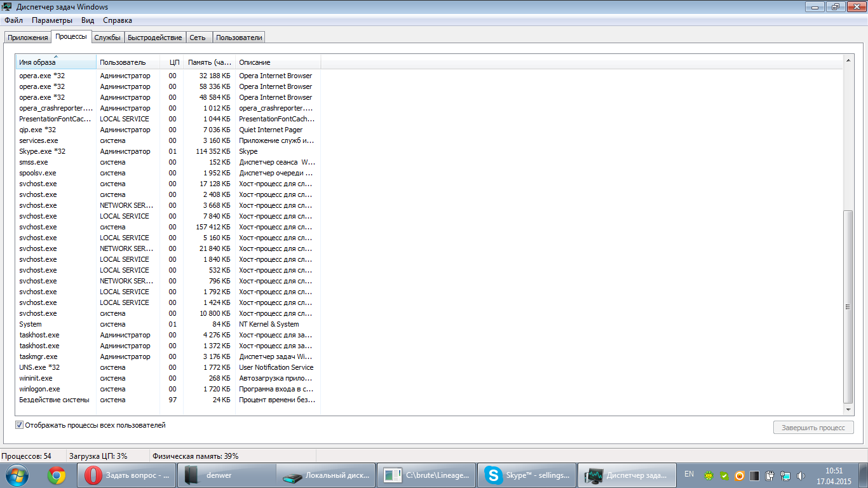Image resolution: width=868 pixels, height=488 pixels.
Task: Launch Google Chrome from the taskbar
Action: [x=57, y=475]
